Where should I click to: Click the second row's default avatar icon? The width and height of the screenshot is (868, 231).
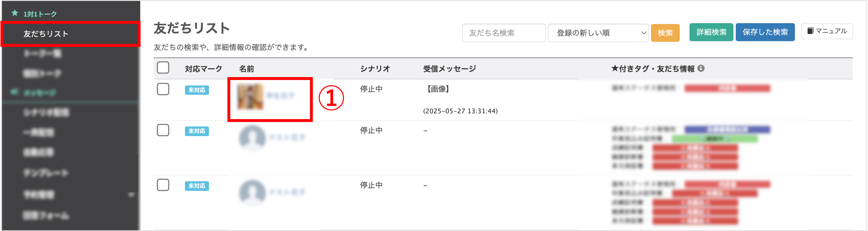(x=252, y=138)
